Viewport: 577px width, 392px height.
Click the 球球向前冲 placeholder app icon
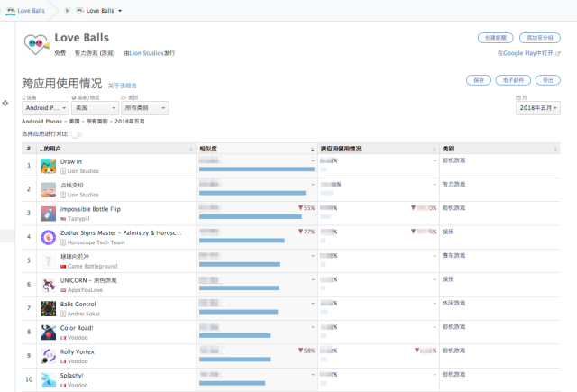click(x=48, y=261)
